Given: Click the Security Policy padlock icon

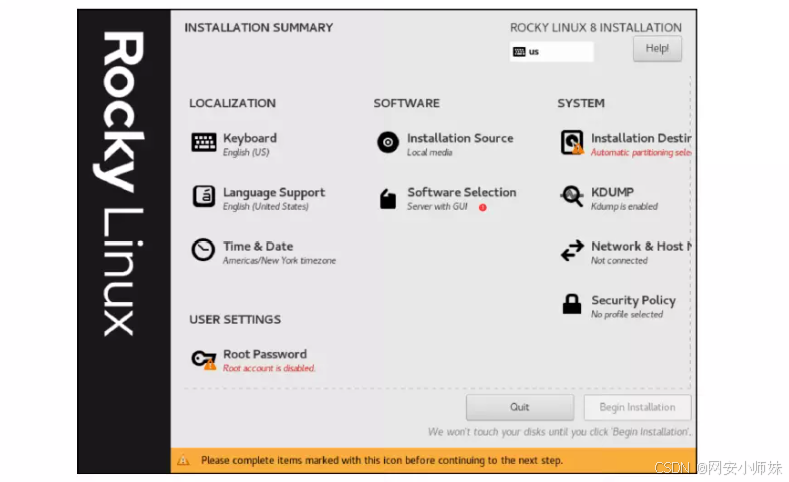Looking at the screenshot, I should pyautogui.click(x=572, y=305).
